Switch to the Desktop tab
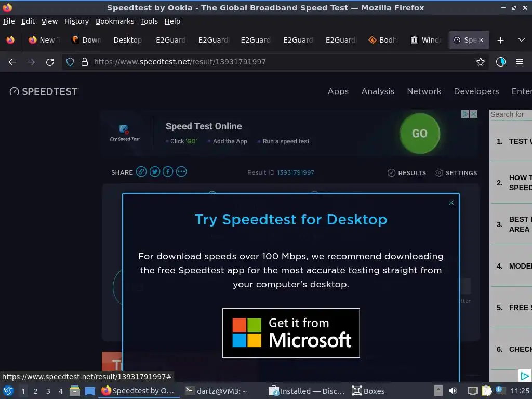This screenshot has width=532, height=399. pos(128,40)
